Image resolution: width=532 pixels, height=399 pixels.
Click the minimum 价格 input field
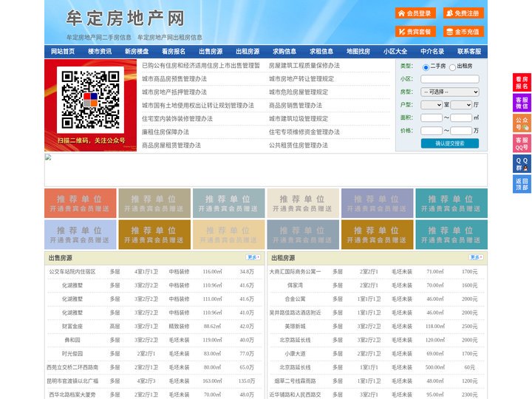tap(432, 131)
